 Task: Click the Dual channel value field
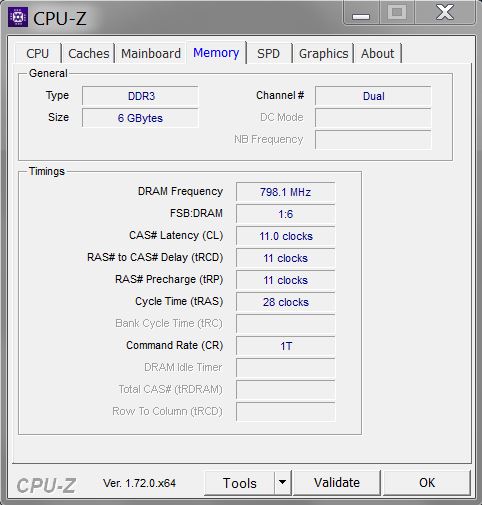click(x=373, y=96)
